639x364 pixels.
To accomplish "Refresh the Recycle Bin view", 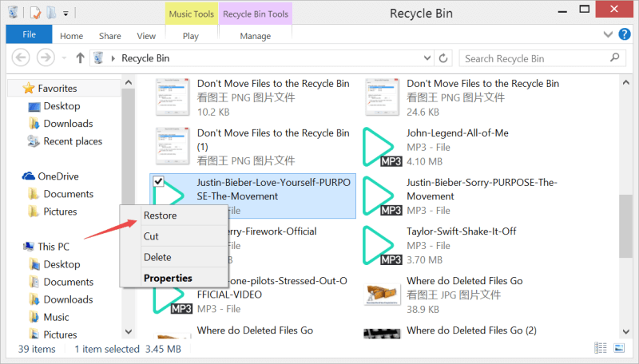I will 443,58.
